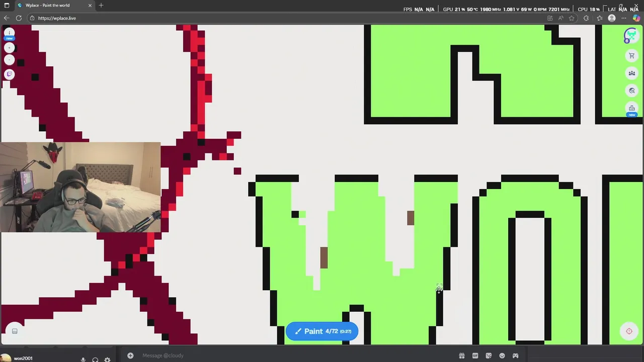
Task: Close the Wplace browser tab
Action: [x=90, y=6]
